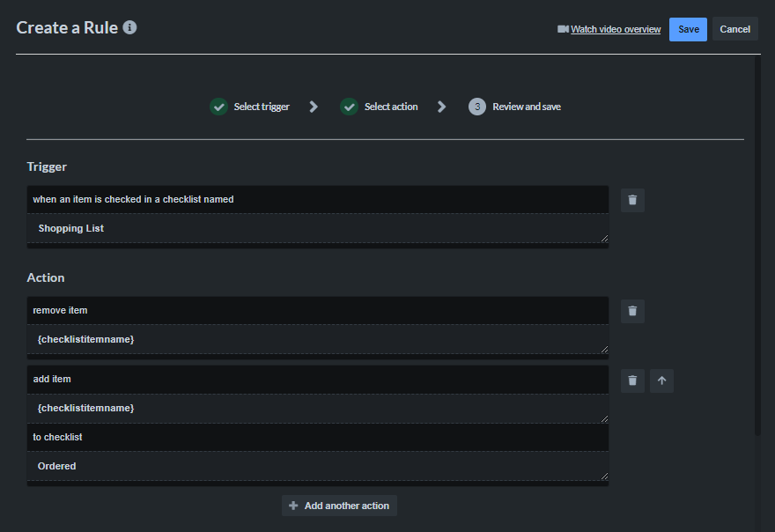Click the green checkmark beside Select action
Image resolution: width=775 pixels, height=532 pixels.
pos(349,107)
